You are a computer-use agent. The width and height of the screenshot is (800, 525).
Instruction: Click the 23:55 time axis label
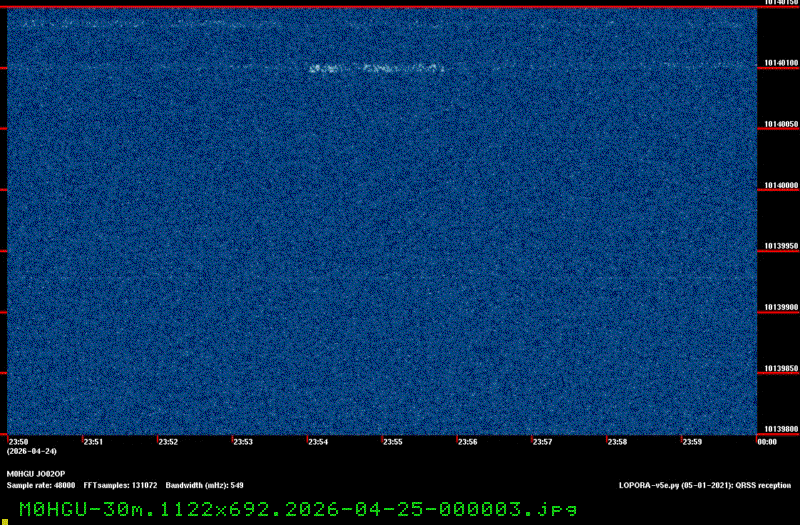[393, 442]
